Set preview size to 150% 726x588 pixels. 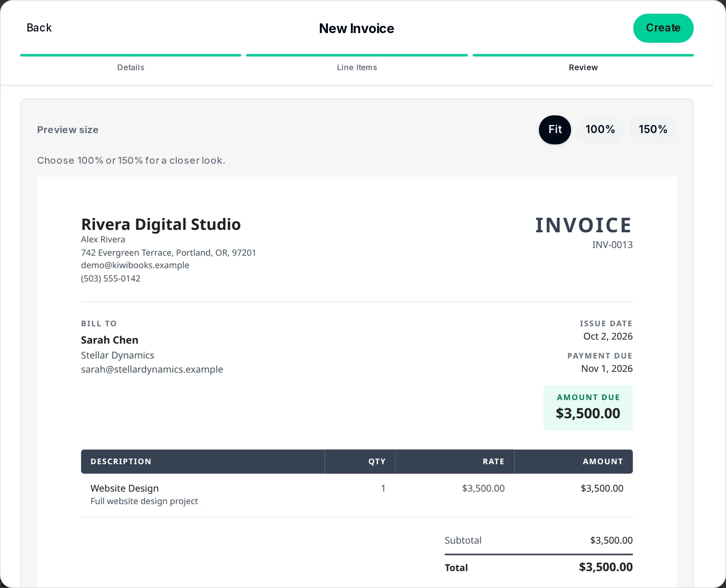pyautogui.click(x=653, y=129)
